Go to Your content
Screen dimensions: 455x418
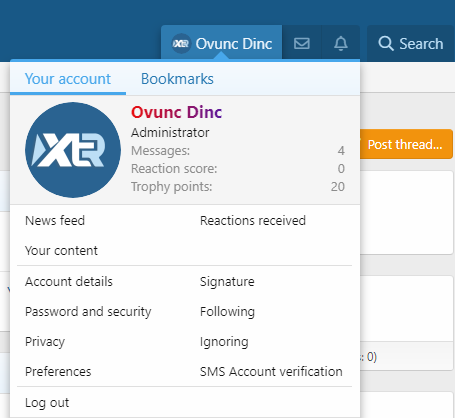click(x=61, y=250)
